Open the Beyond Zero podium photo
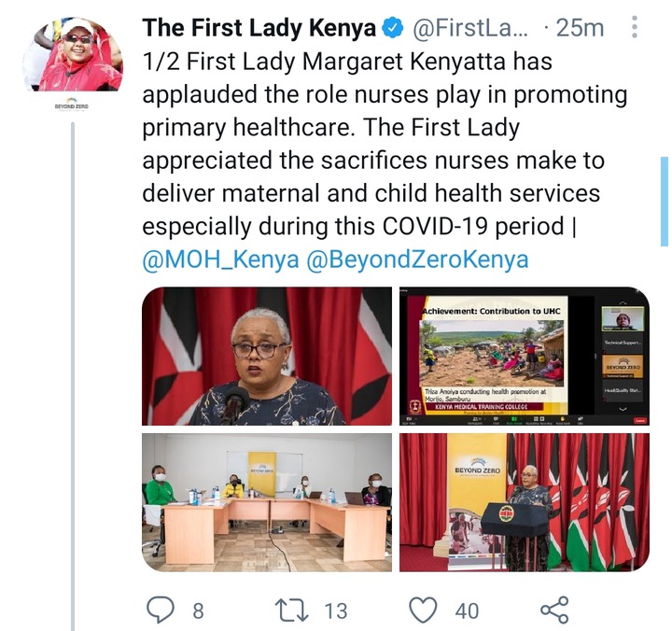 [x=525, y=502]
